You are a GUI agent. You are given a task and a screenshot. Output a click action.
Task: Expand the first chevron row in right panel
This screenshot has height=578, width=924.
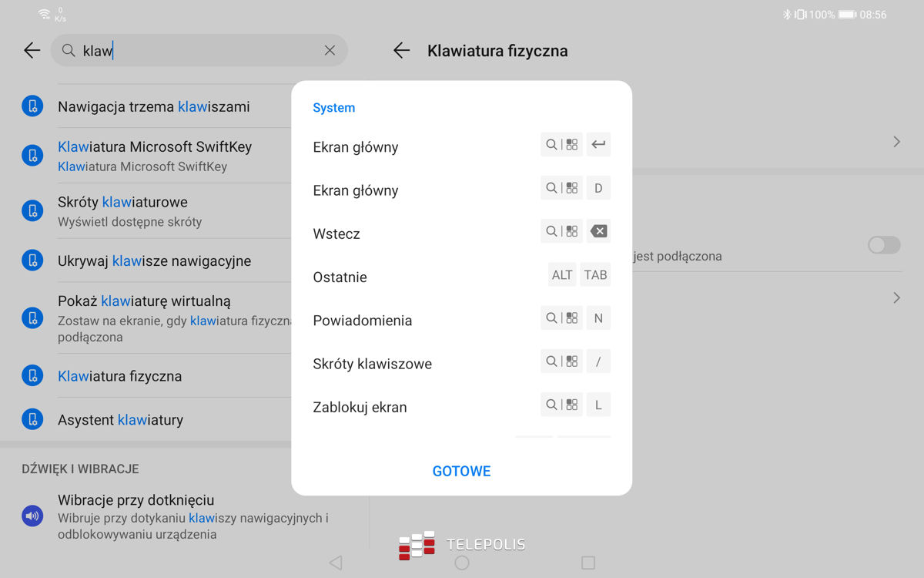[896, 142]
